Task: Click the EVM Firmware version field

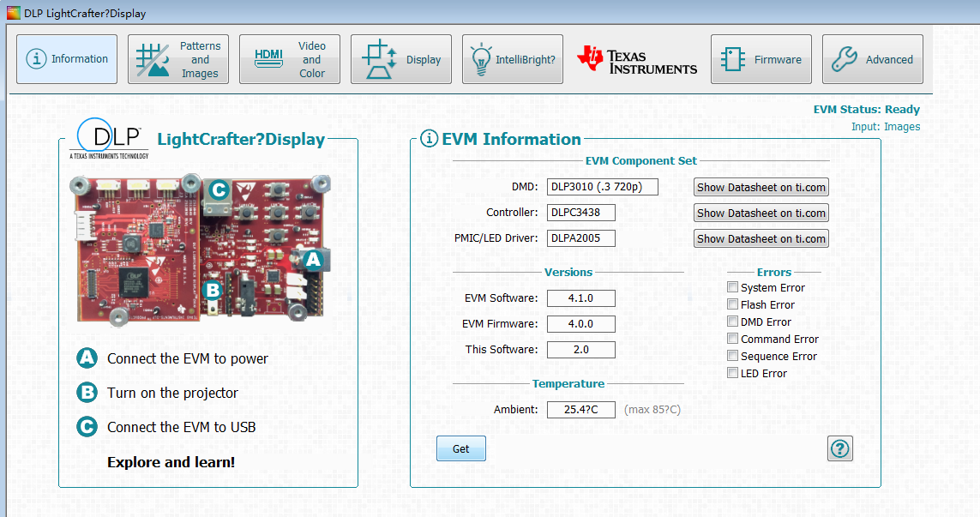Action: [581, 324]
